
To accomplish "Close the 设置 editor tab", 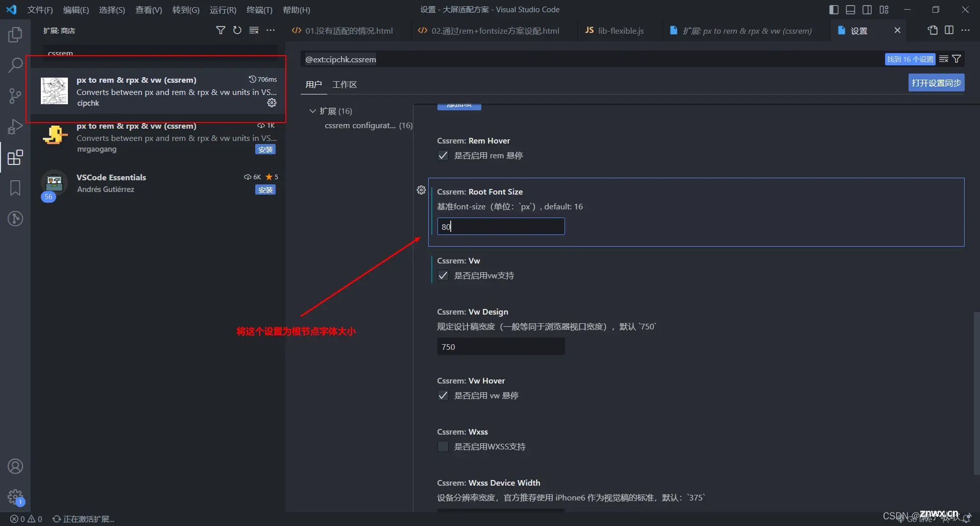I will click(897, 31).
